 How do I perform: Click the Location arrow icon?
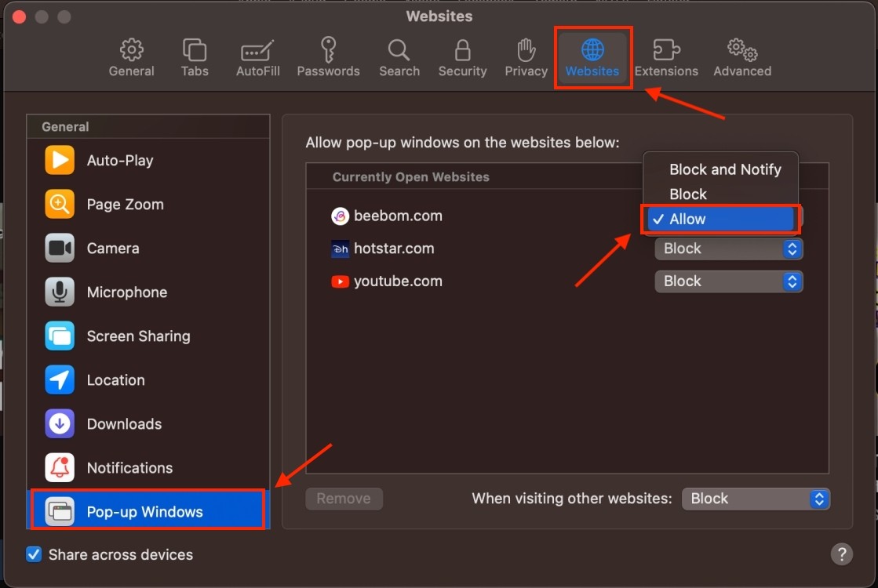(x=60, y=380)
